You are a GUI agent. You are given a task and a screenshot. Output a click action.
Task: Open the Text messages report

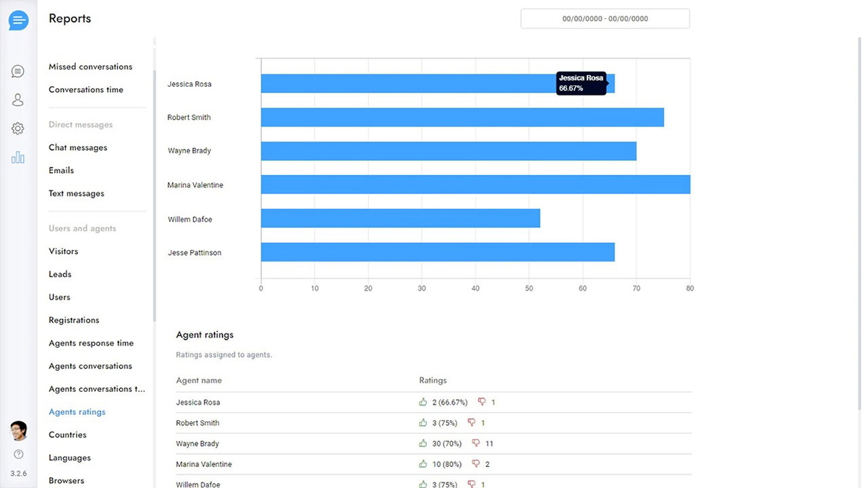(x=76, y=193)
